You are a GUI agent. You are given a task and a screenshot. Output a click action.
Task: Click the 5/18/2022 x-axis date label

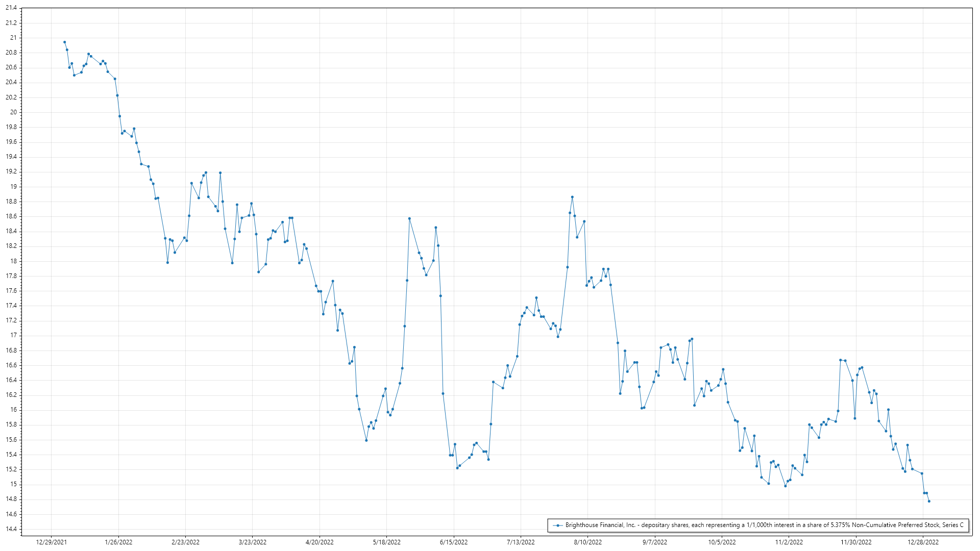click(386, 542)
